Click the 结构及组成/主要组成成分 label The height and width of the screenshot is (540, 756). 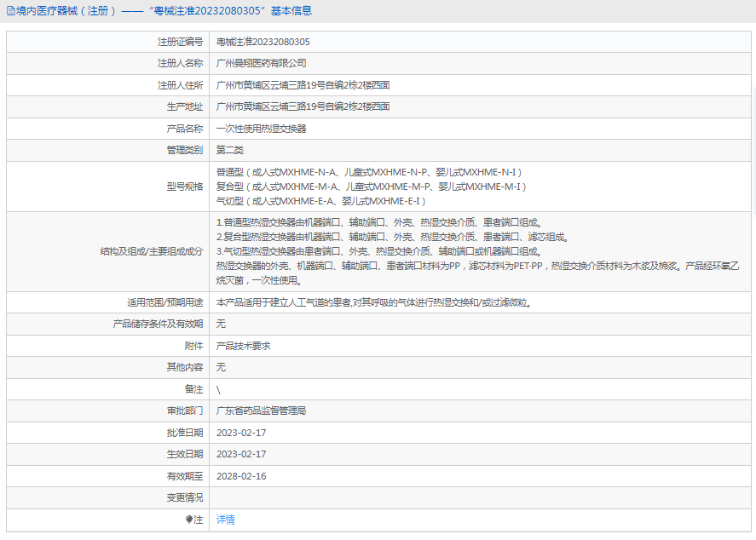152,251
